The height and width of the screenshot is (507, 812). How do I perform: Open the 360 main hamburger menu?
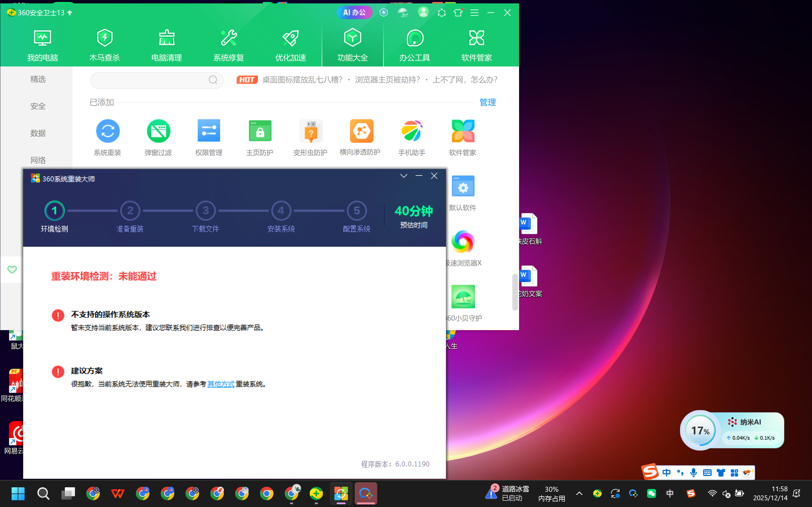click(x=474, y=13)
